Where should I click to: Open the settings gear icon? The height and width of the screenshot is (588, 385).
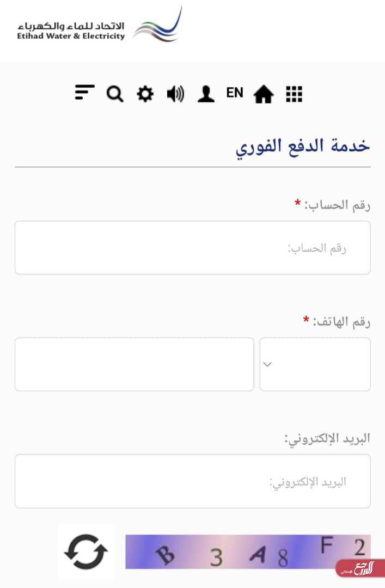click(x=145, y=94)
